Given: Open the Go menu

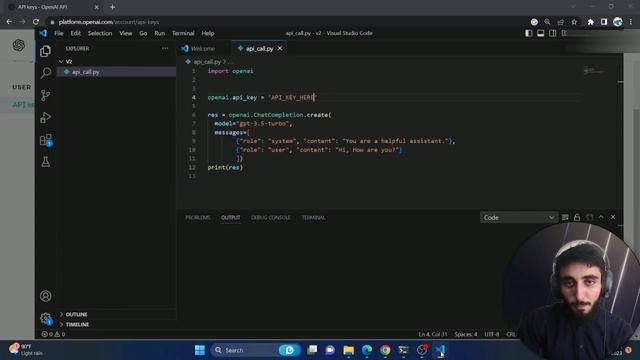Looking at the screenshot, I should (143, 33).
